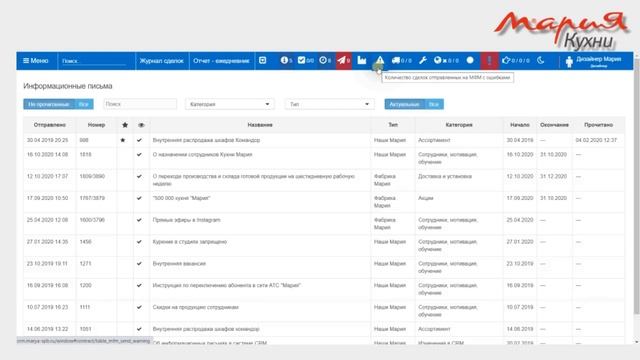Viewport: 640px width, 360px height.
Task: Click the read checkmark in row 998
Action: (x=139, y=140)
